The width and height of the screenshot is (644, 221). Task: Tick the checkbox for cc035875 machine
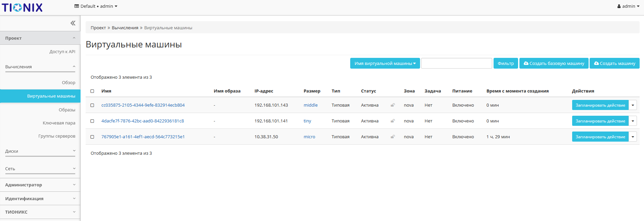point(92,105)
